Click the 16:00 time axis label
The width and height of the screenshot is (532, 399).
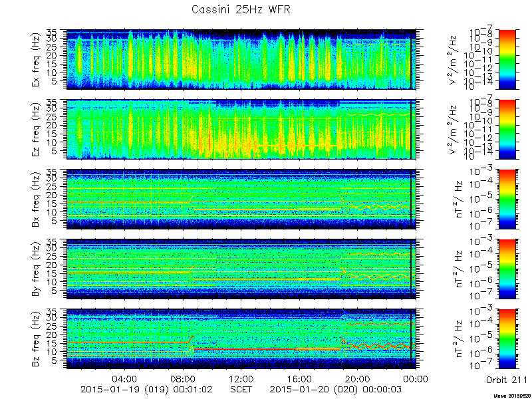300,378
